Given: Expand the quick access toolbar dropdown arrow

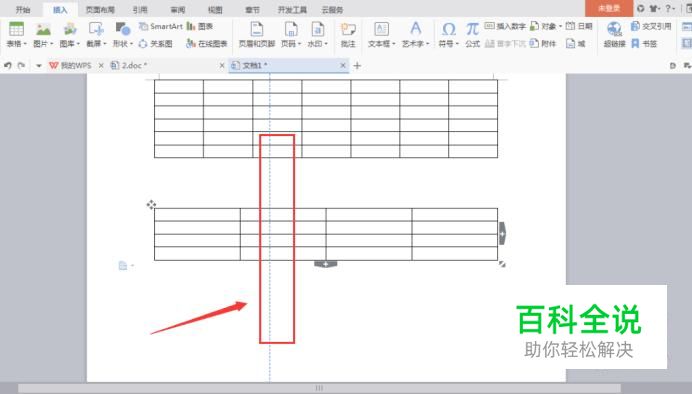Looking at the screenshot, I should [x=39, y=66].
